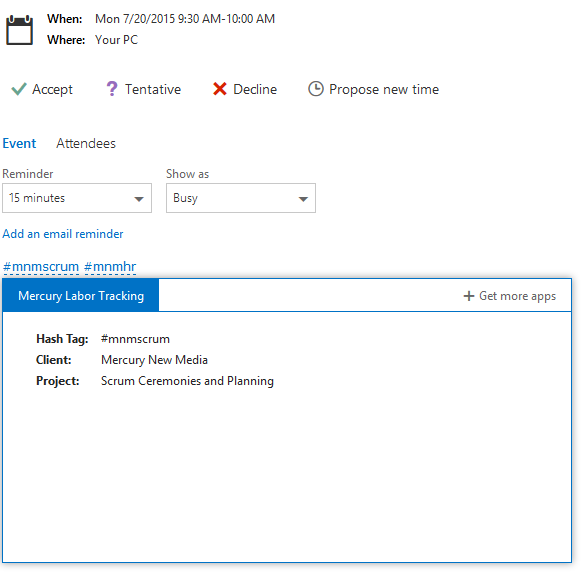This screenshot has height=578, width=583.
Task: Click the plus icon next to Get more apps
Action: tap(469, 296)
